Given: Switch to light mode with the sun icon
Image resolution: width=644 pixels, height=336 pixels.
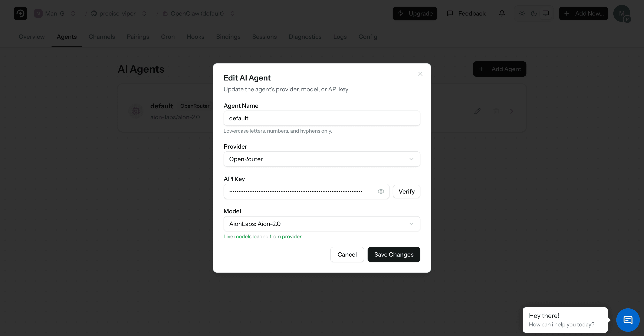Looking at the screenshot, I should pyautogui.click(x=522, y=13).
